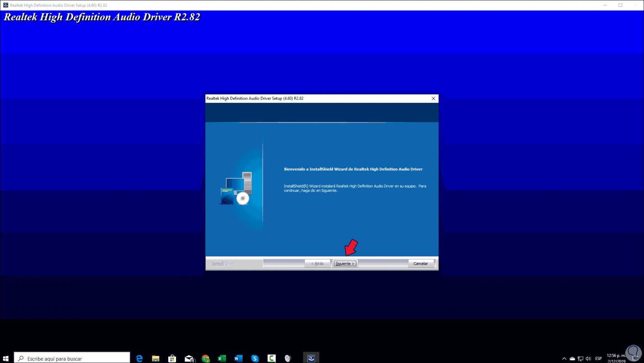Close the Realtek setup dialog

(x=433, y=98)
